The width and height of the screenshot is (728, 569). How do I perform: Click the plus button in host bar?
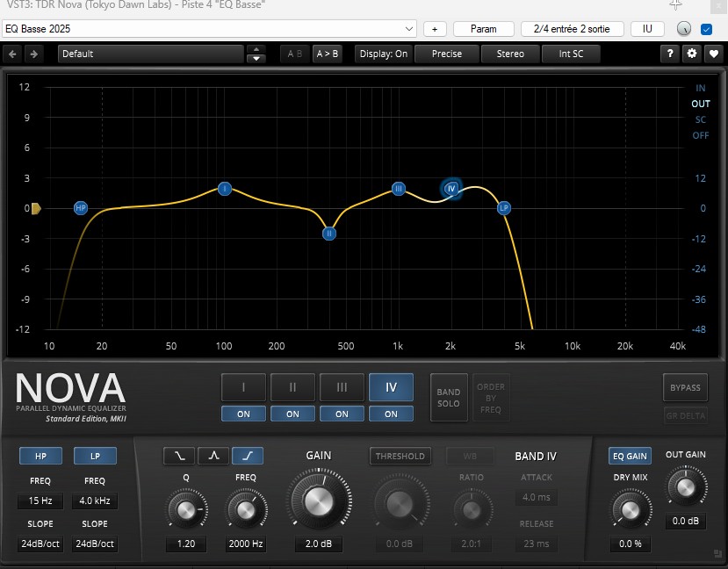[x=435, y=29]
